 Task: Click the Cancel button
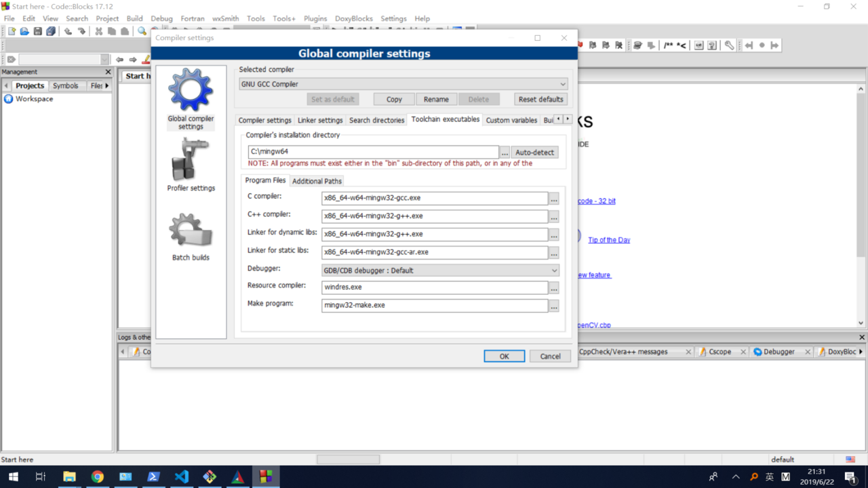point(550,356)
